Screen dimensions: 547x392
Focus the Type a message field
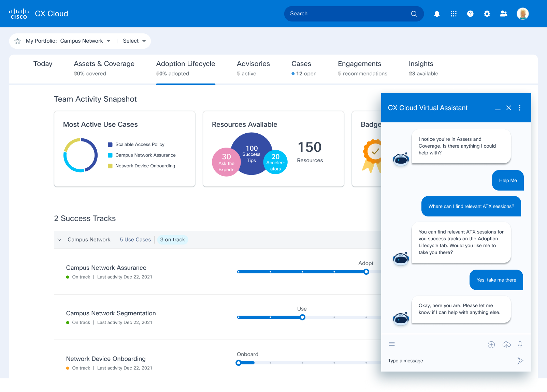pos(450,361)
